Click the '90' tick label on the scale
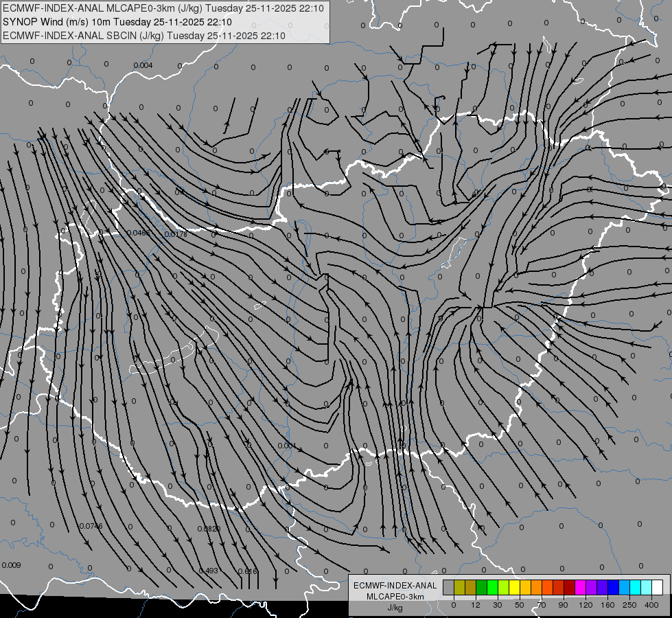 click(563, 605)
